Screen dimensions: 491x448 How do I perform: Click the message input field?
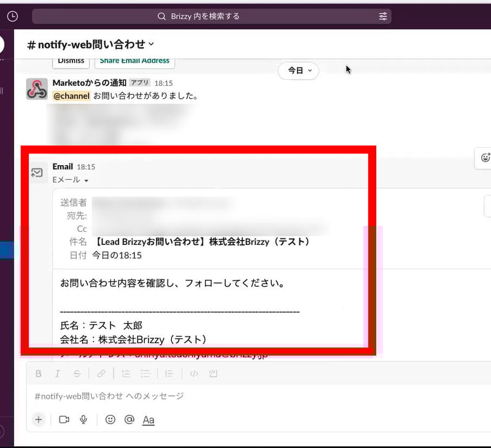(x=260, y=396)
